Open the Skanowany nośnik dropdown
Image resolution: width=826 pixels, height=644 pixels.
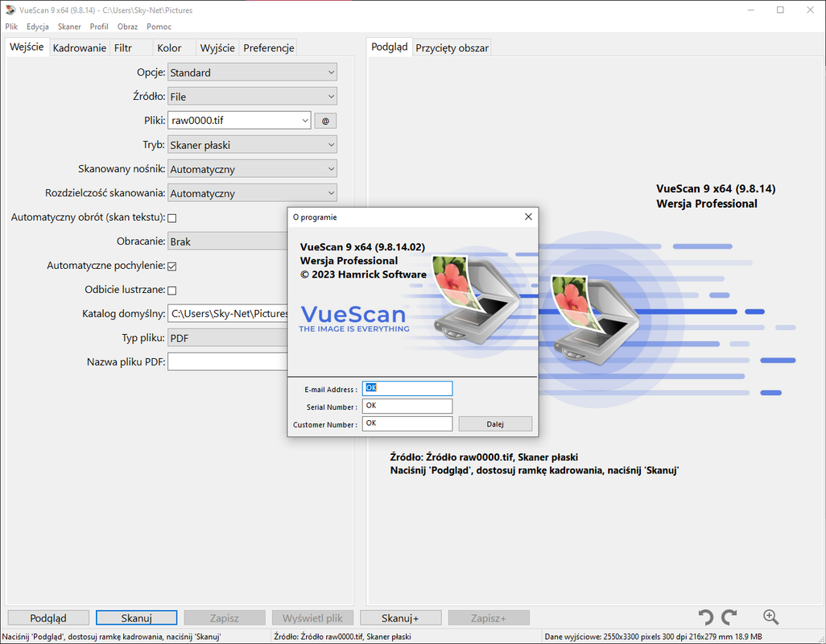pyautogui.click(x=252, y=169)
